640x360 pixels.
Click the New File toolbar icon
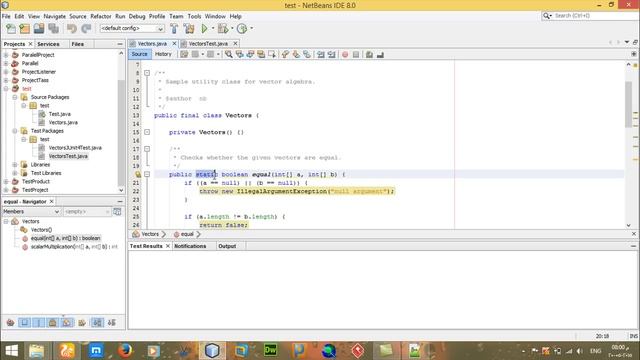(x=11, y=29)
